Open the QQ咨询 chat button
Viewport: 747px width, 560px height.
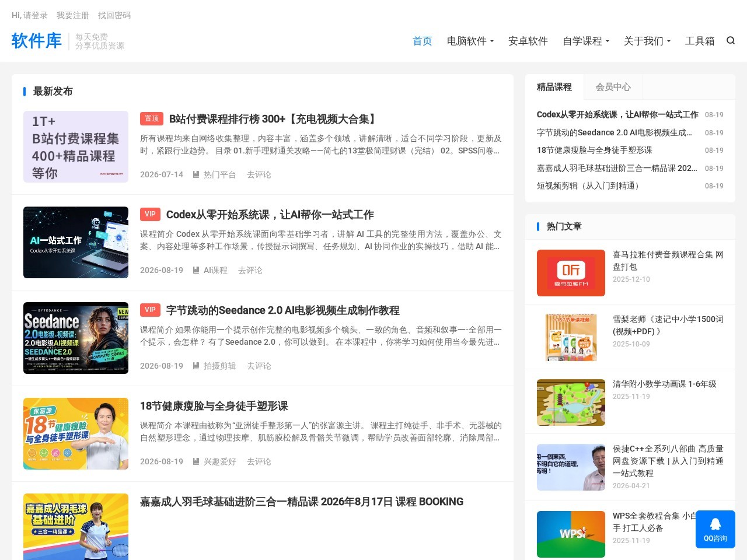click(715, 529)
